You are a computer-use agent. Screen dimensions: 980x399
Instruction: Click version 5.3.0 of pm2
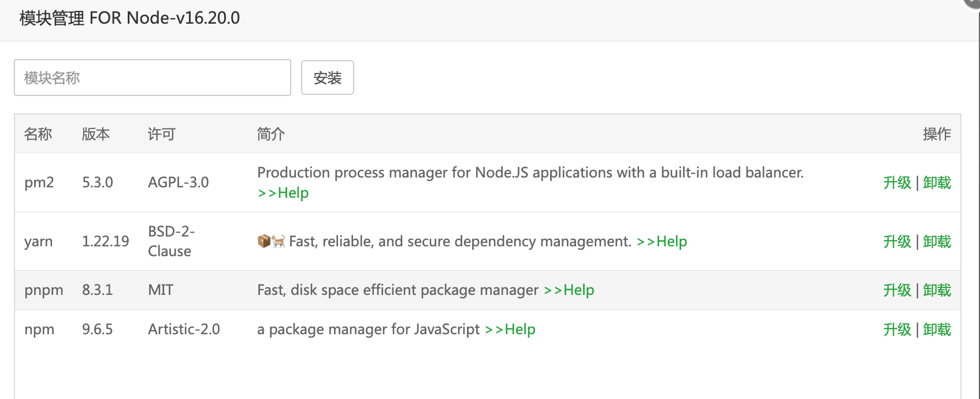[x=98, y=183]
